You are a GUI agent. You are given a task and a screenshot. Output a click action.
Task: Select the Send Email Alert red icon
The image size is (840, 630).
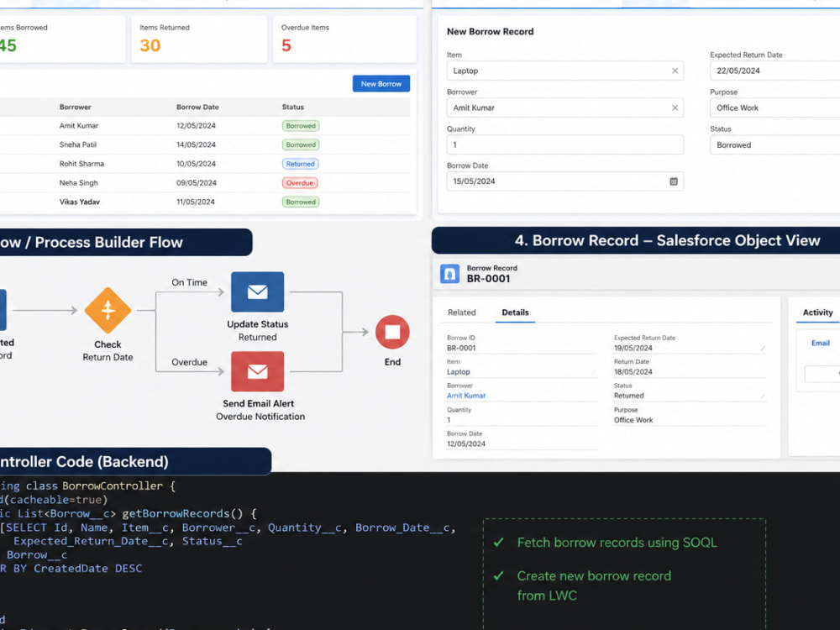258,371
